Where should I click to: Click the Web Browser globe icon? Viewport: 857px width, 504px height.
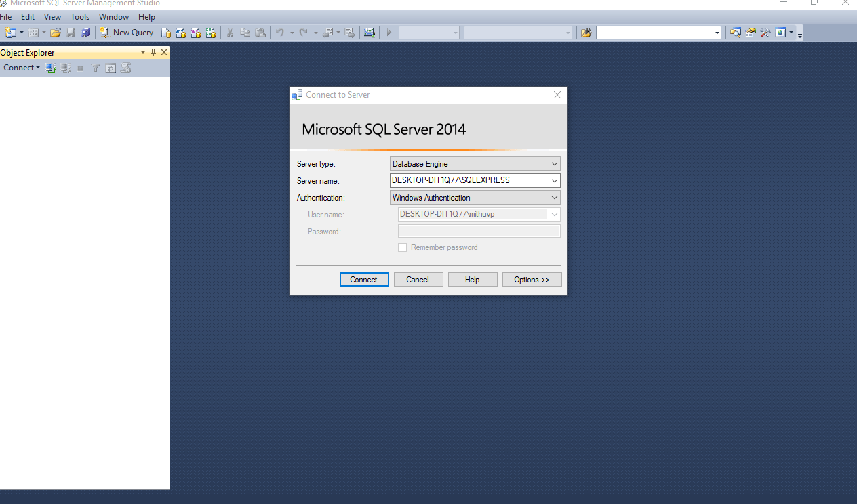click(x=780, y=33)
